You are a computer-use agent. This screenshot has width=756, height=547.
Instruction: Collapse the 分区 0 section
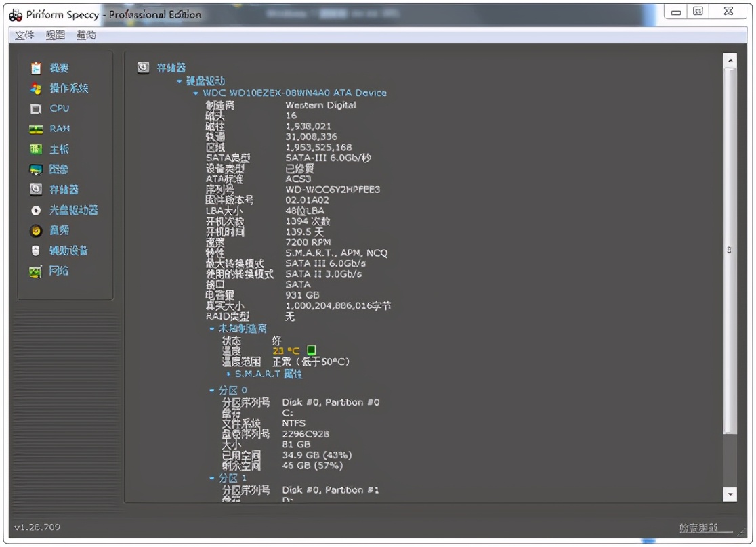pyautogui.click(x=211, y=391)
